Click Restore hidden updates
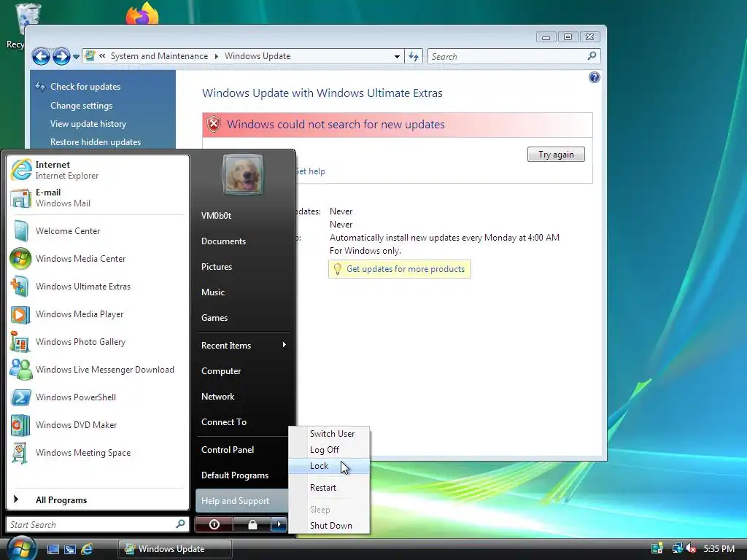 coord(96,142)
